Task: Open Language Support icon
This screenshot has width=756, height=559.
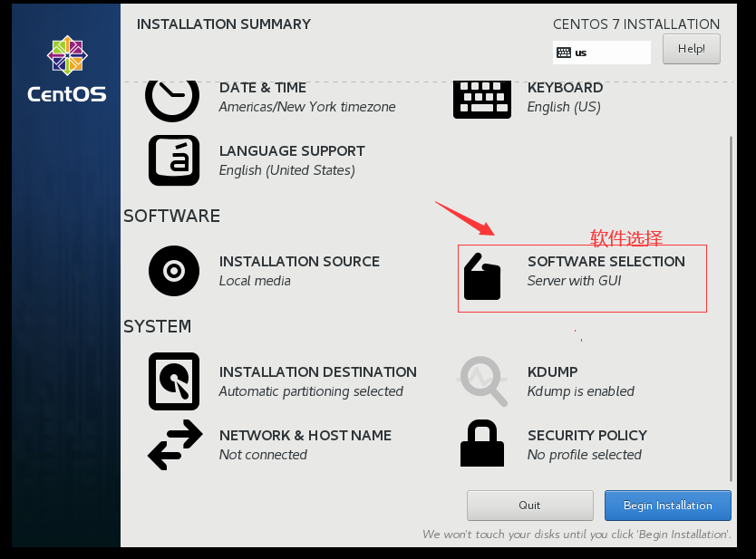Action: point(174,160)
